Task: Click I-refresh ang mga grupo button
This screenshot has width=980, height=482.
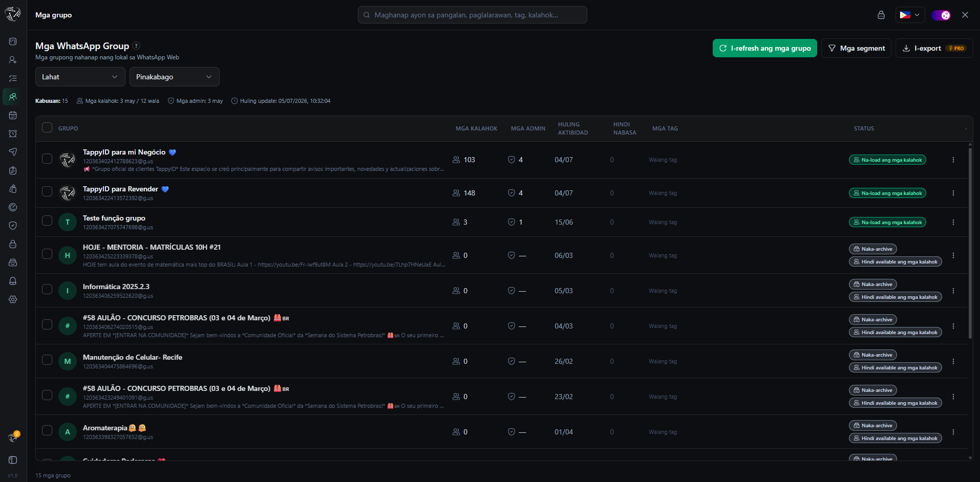Action: click(x=765, y=48)
